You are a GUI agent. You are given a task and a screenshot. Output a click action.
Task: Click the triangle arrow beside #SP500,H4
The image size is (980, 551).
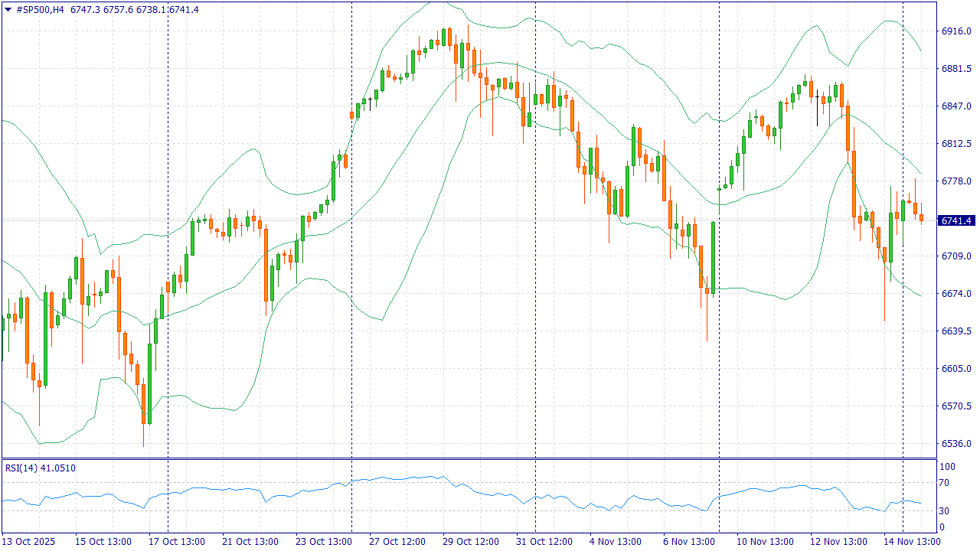coord(8,9)
